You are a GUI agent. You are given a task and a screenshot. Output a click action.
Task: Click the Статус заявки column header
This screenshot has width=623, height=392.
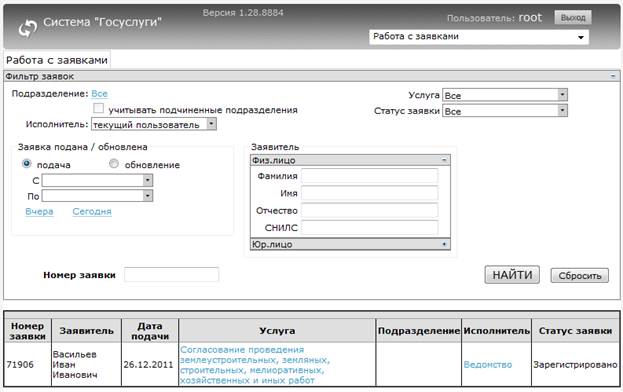pos(575,331)
